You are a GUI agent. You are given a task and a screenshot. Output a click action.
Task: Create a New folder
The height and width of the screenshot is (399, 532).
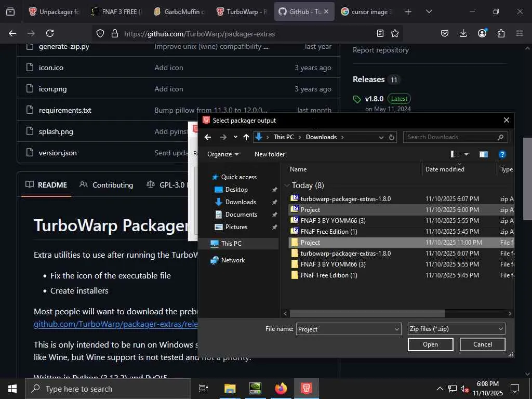click(x=270, y=154)
